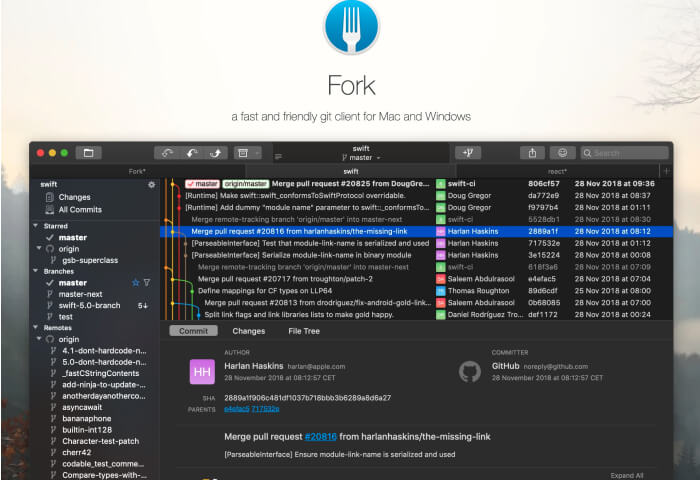Select swift-5.0-branch branch

click(89, 305)
